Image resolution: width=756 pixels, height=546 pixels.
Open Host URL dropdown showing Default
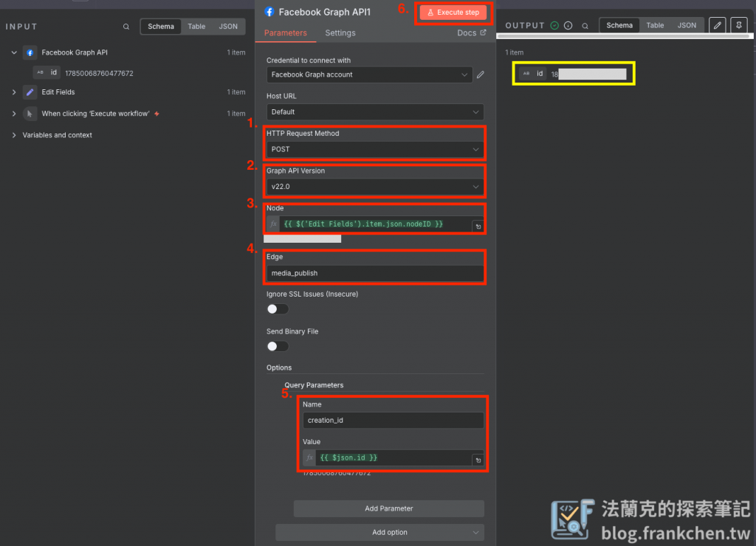tap(375, 112)
